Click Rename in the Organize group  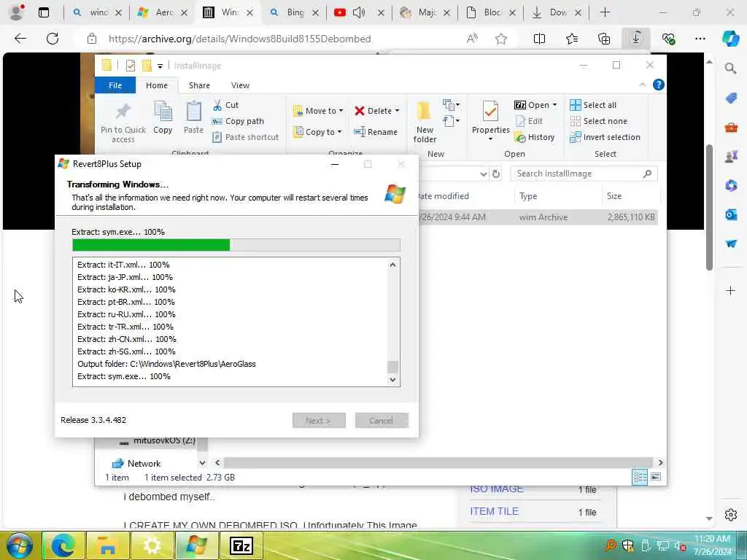(x=376, y=132)
